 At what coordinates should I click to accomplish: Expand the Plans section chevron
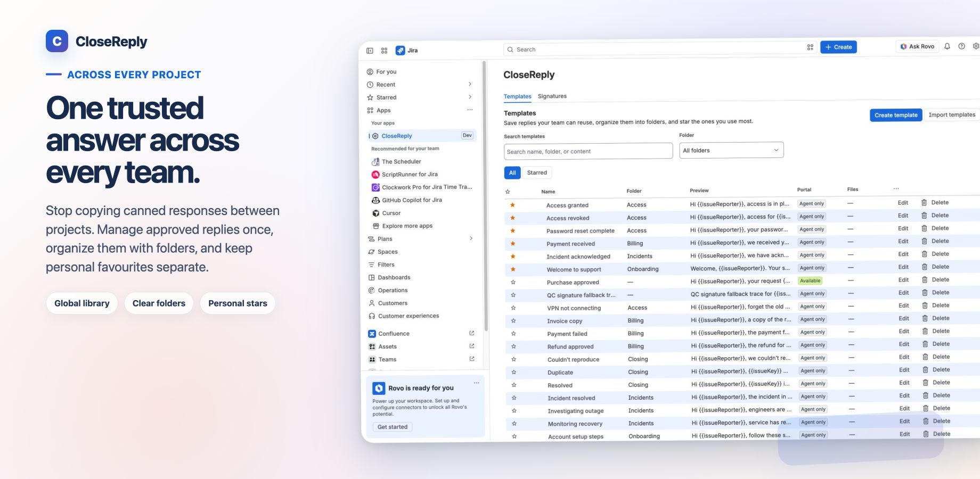point(471,238)
